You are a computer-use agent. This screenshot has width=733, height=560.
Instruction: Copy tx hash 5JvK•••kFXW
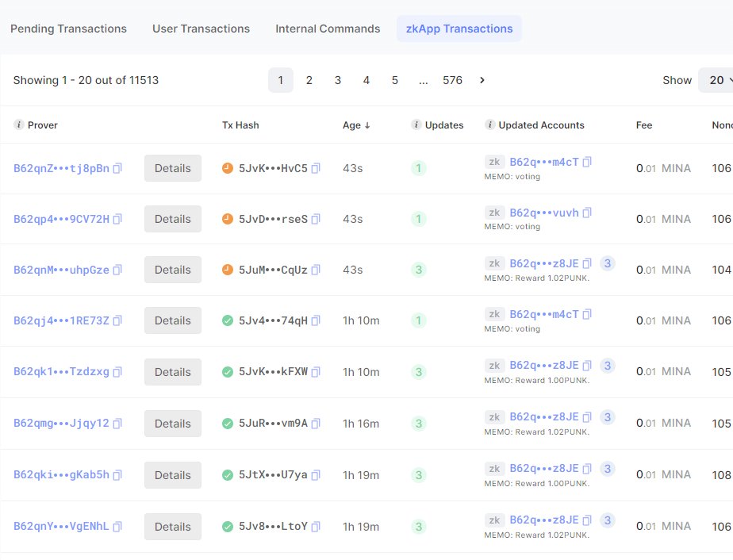point(316,372)
